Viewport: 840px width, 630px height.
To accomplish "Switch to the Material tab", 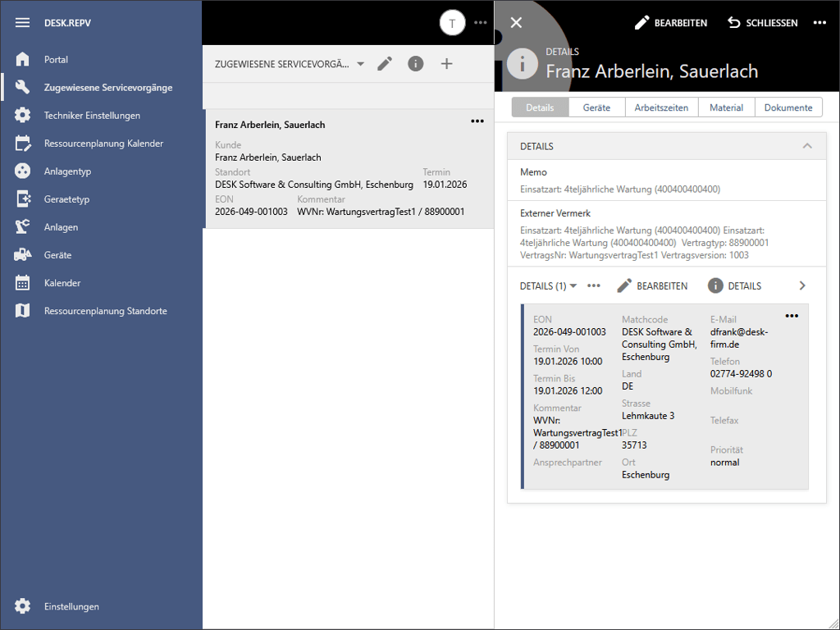I will (726, 107).
